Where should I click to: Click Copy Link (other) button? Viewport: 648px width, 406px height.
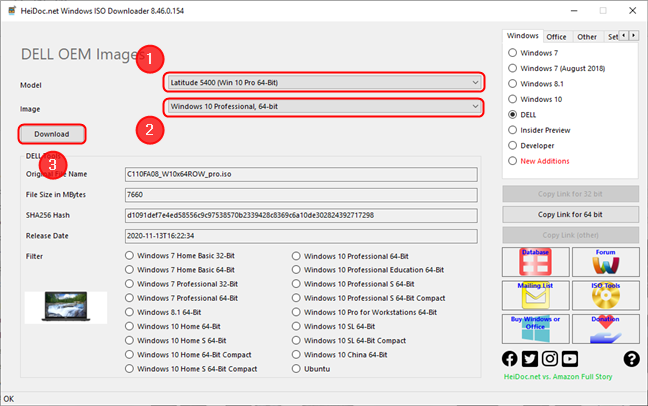click(x=570, y=235)
